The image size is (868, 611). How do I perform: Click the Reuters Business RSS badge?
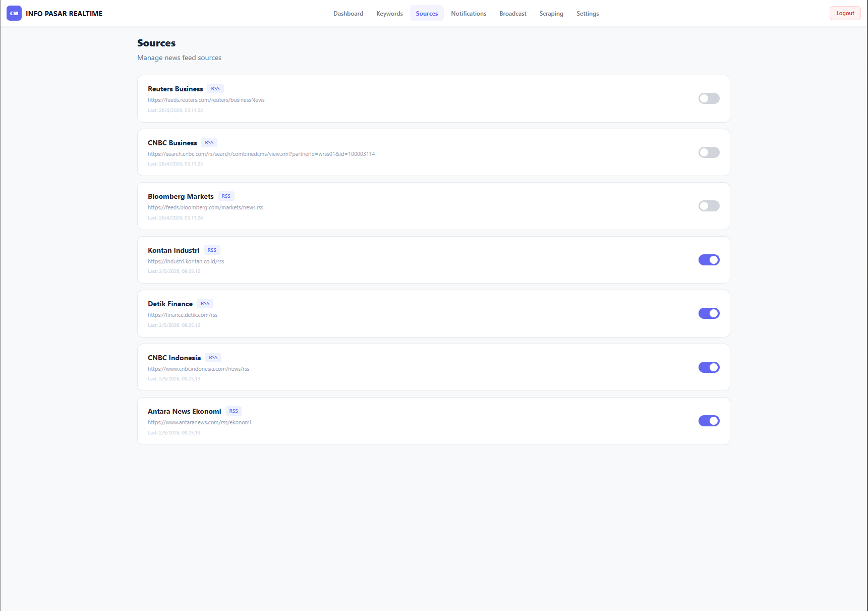click(215, 89)
